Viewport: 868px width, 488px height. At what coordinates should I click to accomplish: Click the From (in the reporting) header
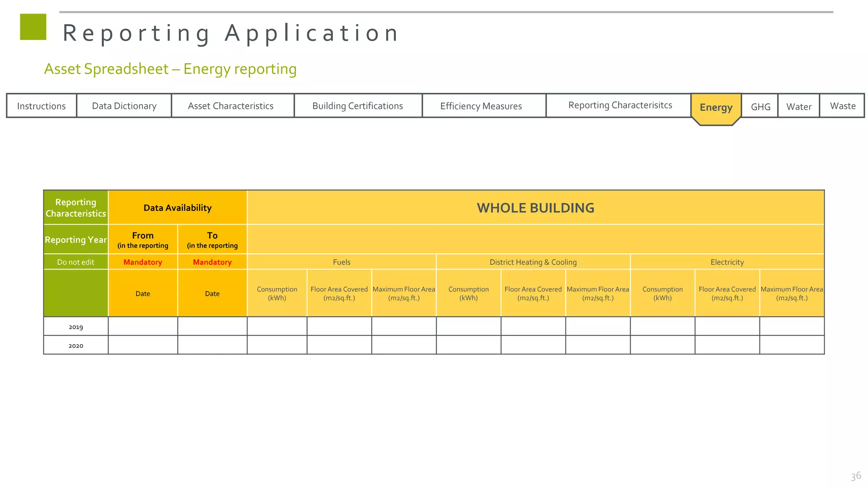click(x=143, y=239)
